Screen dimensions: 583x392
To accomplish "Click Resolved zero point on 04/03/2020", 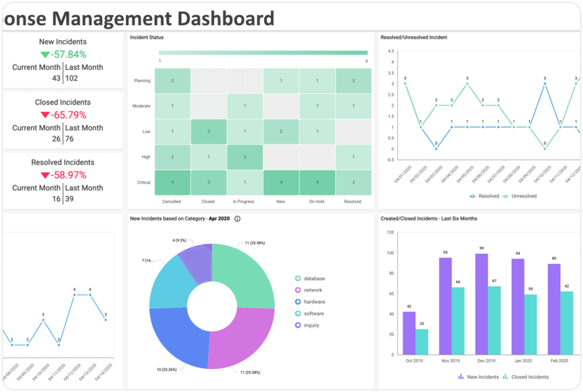I will pyautogui.click(x=436, y=149).
